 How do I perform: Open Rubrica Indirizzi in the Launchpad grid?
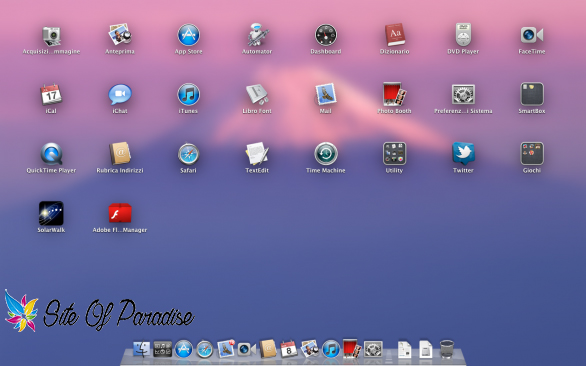tap(120, 153)
